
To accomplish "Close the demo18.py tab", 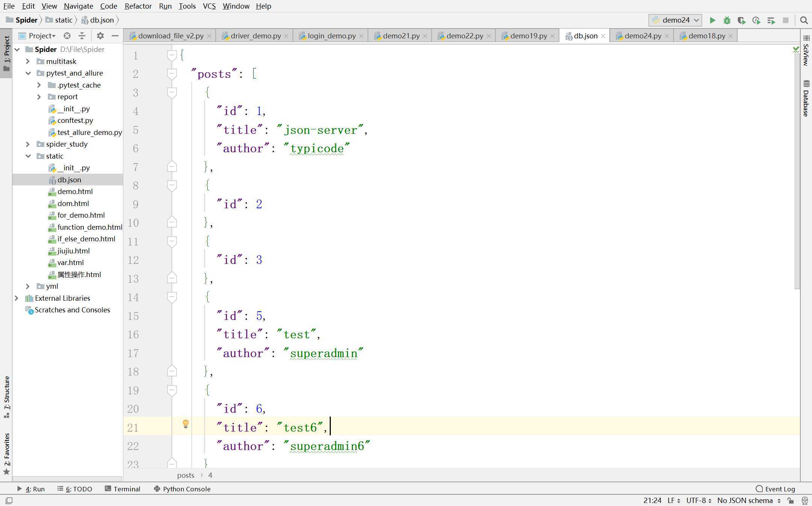I will (730, 36).
